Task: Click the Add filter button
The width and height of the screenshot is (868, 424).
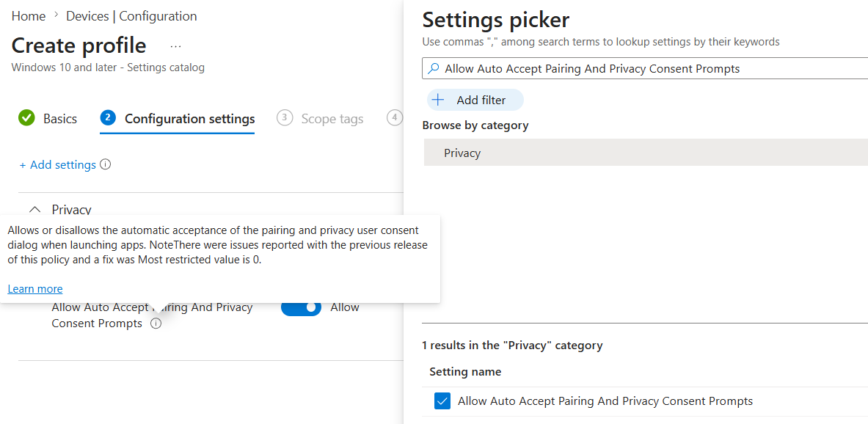Action: point(475,100)
